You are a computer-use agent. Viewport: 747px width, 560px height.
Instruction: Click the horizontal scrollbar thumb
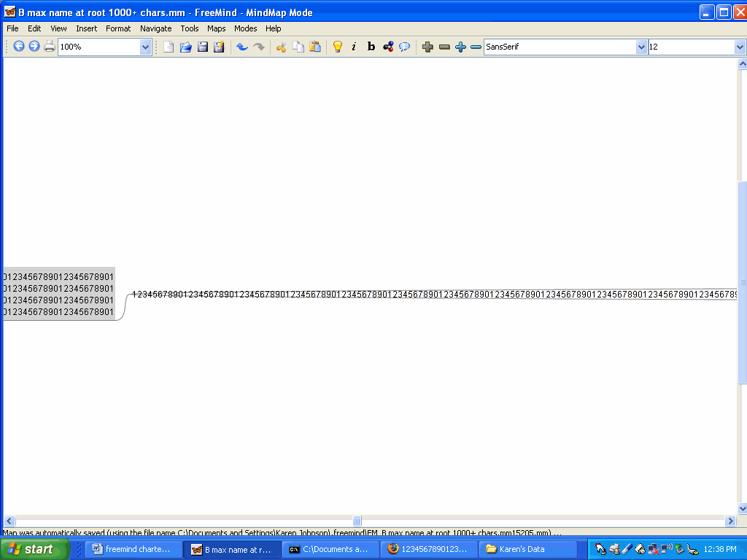pos(357,521)
